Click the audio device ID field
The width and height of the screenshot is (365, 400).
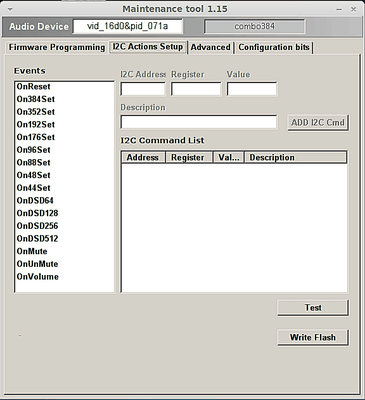tap(128, 26)
